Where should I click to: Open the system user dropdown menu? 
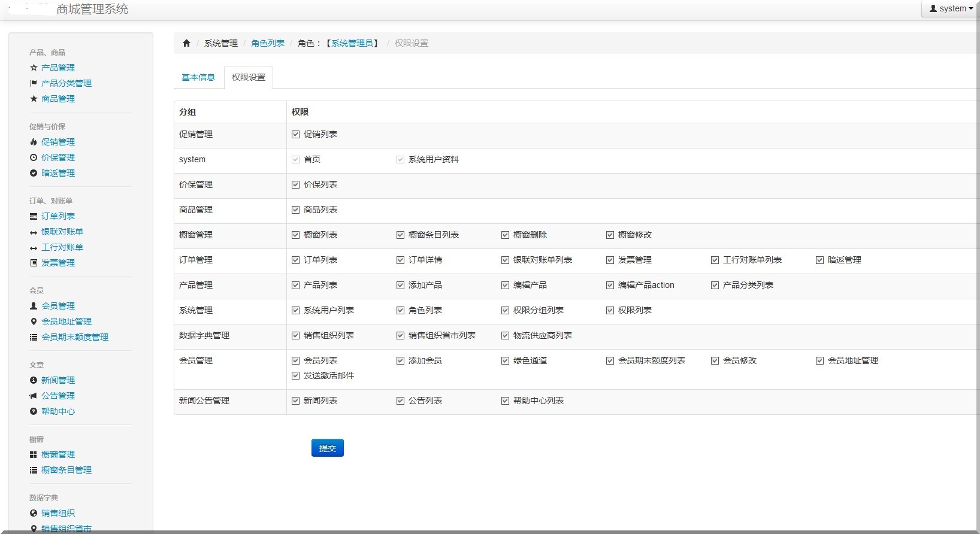(x=951, y=8)
